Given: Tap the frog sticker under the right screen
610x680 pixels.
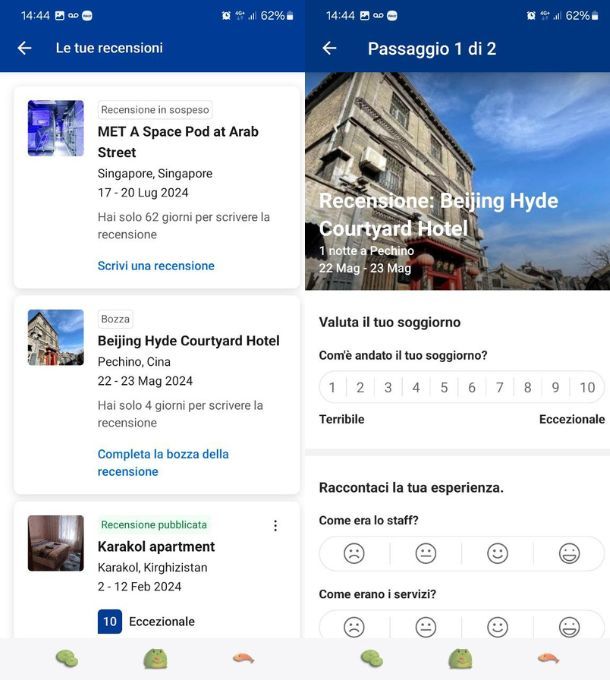Looking at the screenshot, I should pos(460,659).
